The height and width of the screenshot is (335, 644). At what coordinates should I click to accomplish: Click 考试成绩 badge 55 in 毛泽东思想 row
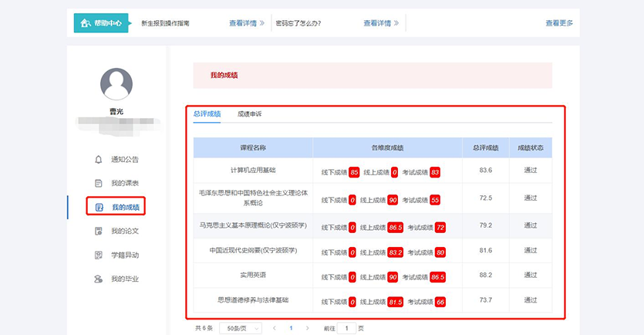click(x=435, y=200)
